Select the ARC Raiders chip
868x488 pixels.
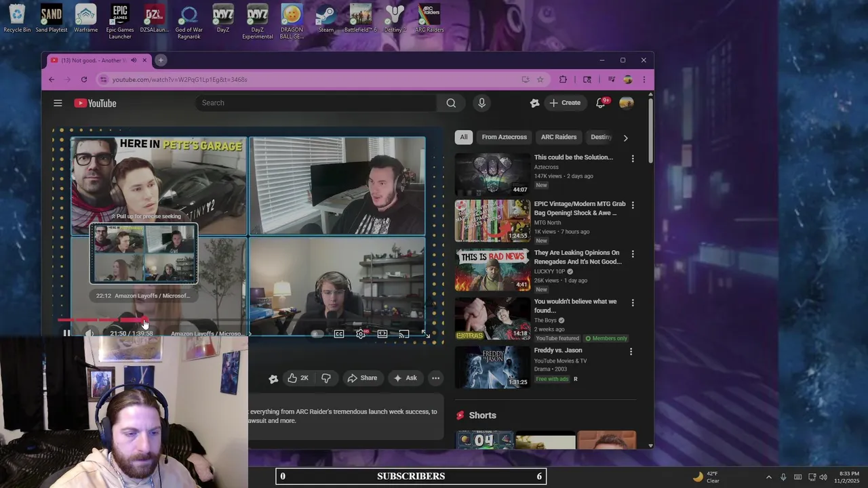(x=559, y=137)
